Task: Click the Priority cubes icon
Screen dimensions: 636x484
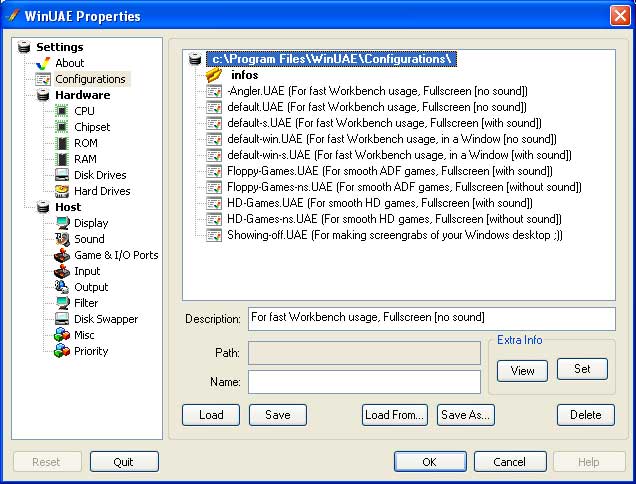Action: (62, 351)
